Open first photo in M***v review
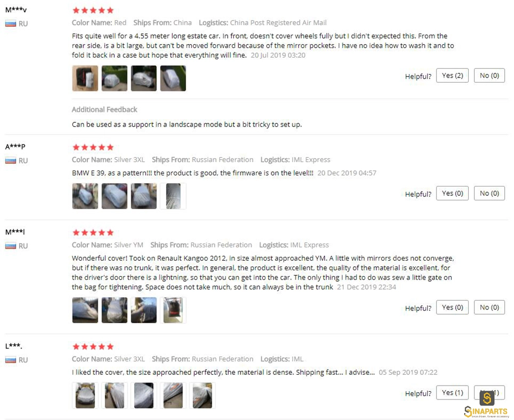The image size is (514, 420). pyautogui.click(x=85, y=78)
